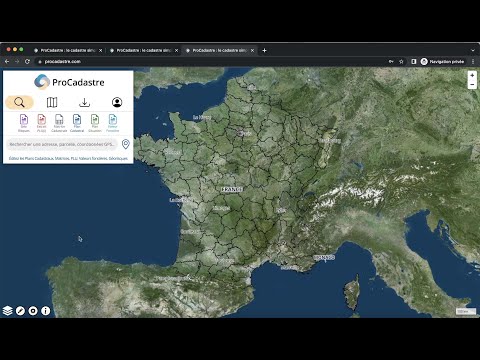
Task: Click the MONACO label on the map
Action: [324, 258]
